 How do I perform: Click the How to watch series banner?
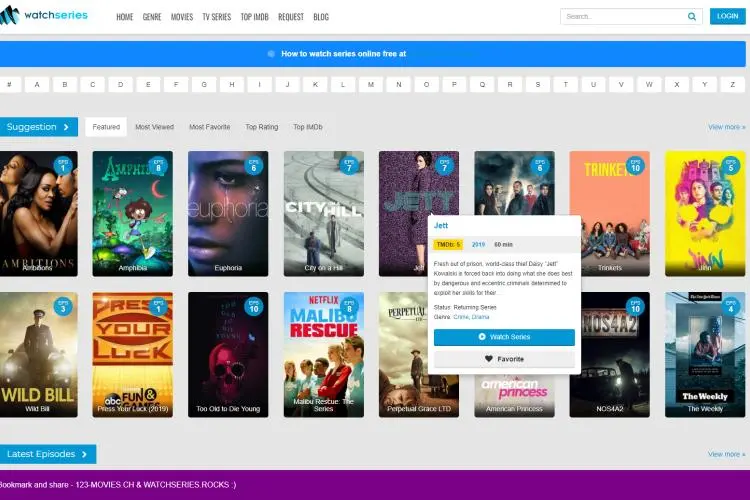pyautogui.click(x=373, y=54)
